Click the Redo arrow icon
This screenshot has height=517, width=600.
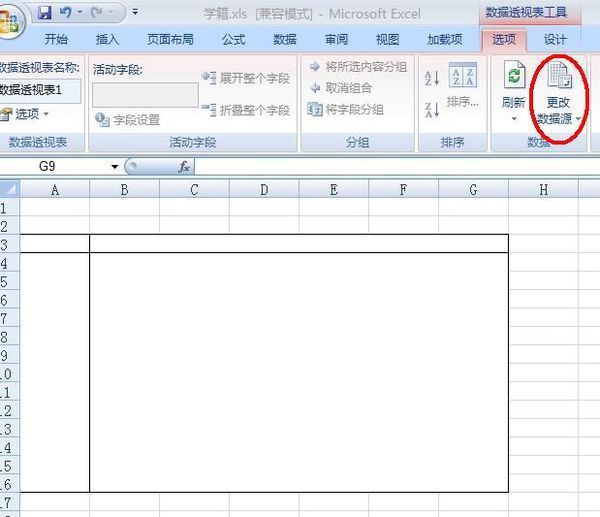tap(96, 13)
